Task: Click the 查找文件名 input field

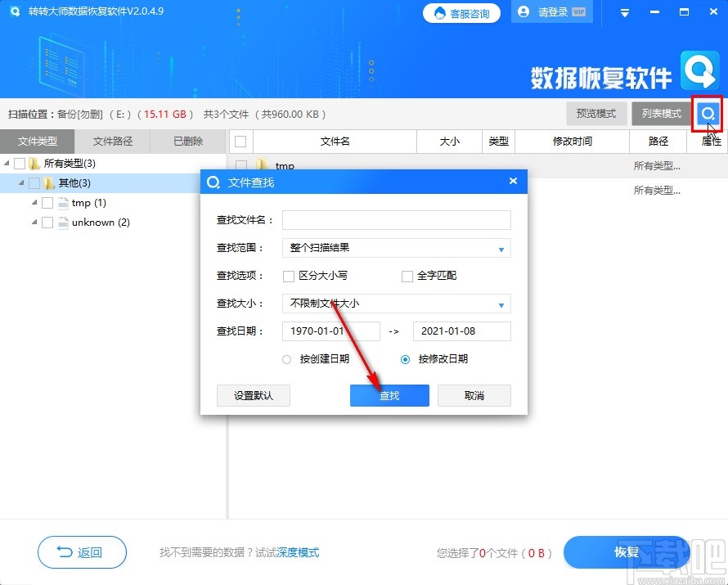Action: [396, 220]
